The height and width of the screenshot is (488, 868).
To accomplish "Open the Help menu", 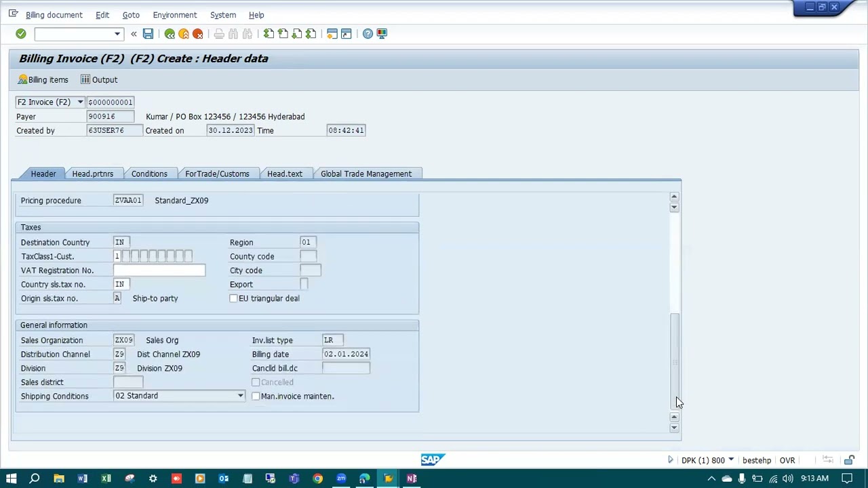I will 256,15.
